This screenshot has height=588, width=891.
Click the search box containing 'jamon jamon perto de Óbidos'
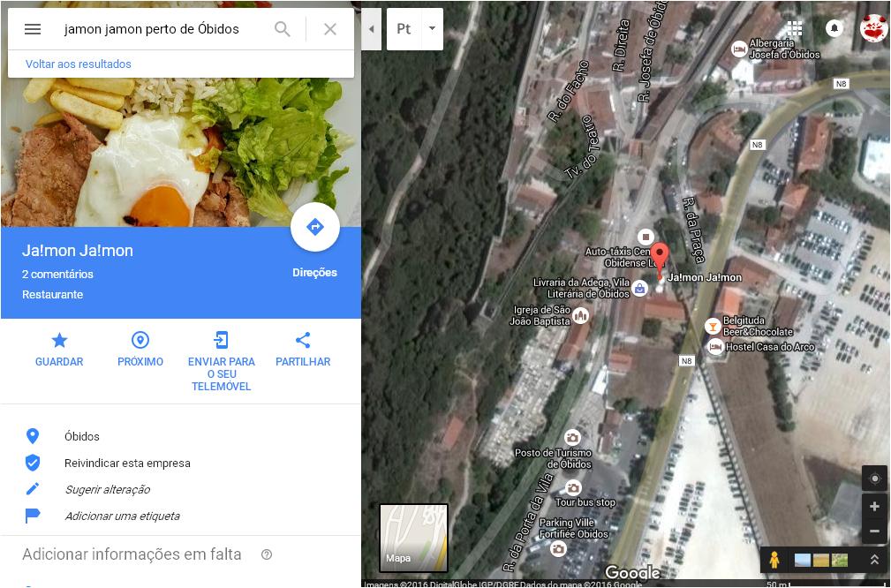coord(152,29)
